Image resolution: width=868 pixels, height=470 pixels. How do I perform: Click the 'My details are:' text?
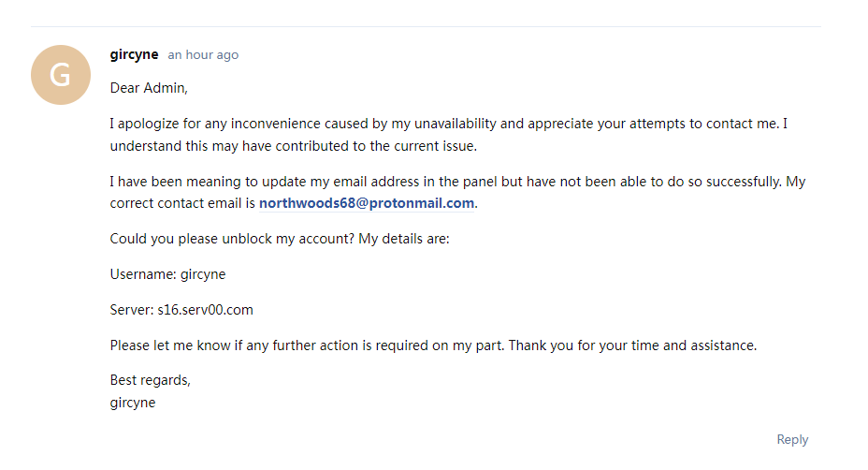pos(404,239)
